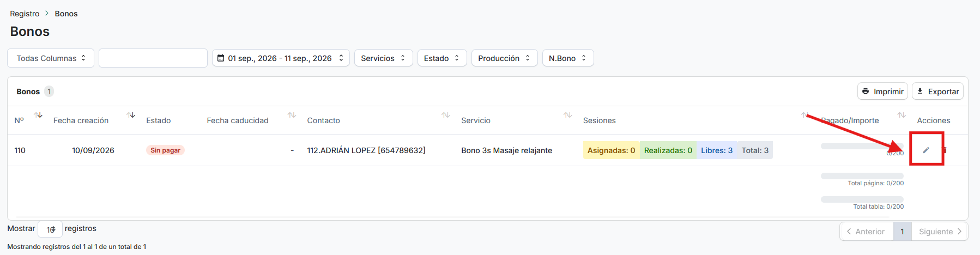Image resolution: width=980 pixels, height=255 pixels.
Task: Sort by Contacto column arrows
Action: (445, 115)
